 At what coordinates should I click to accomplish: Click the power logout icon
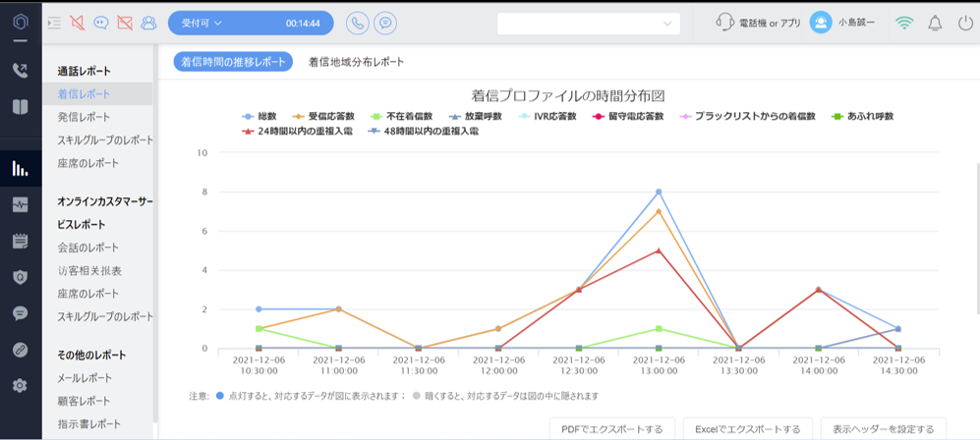tap(964, 23)
